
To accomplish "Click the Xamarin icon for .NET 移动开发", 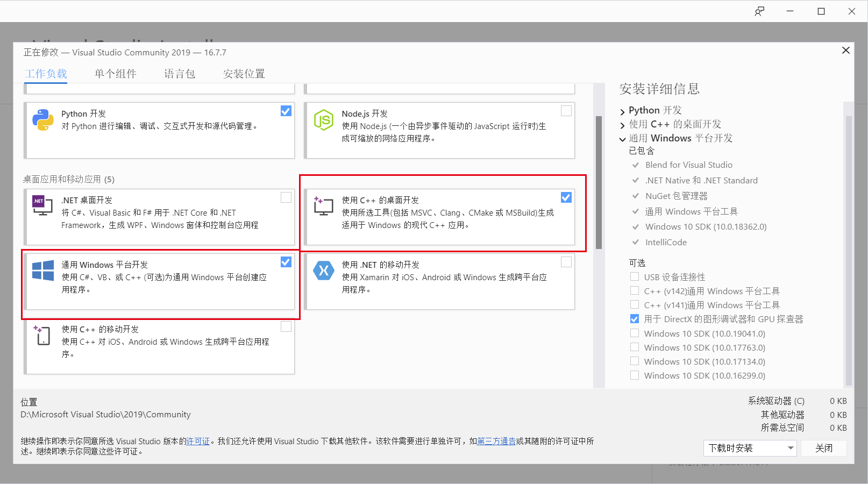I will (x=324, y=271).
